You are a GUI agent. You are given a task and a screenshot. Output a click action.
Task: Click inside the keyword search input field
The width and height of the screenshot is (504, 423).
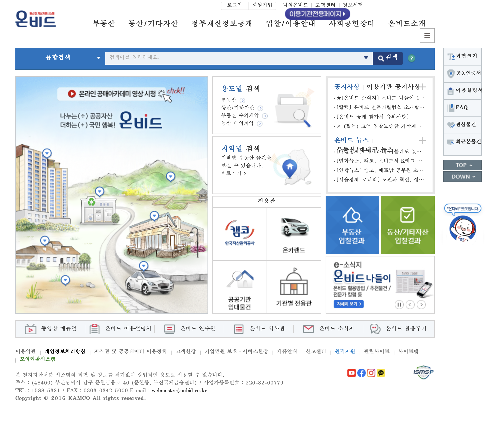point(216,58)
